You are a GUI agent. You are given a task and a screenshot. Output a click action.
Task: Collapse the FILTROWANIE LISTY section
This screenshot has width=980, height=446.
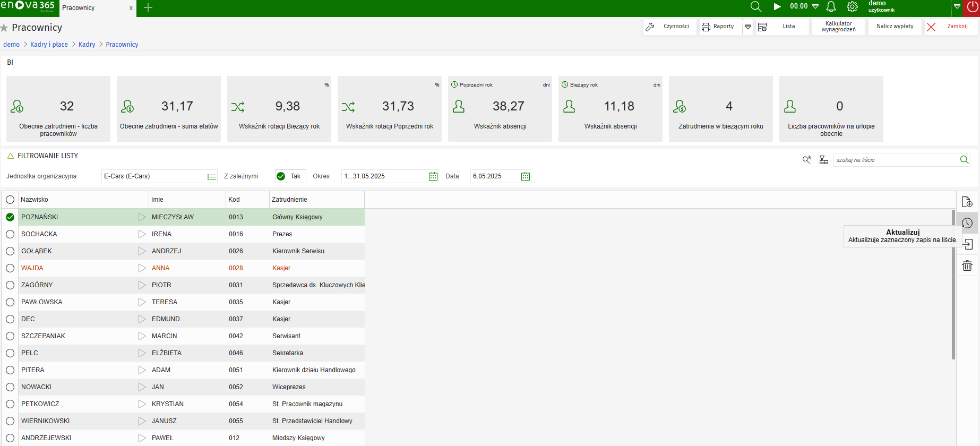click(x=10, y=156)
